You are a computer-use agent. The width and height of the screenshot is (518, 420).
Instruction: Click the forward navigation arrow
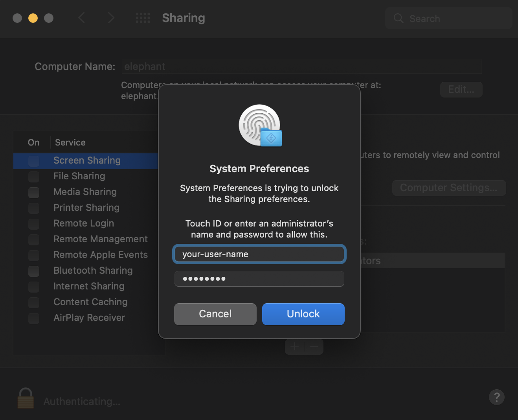(x=111, y=18)
